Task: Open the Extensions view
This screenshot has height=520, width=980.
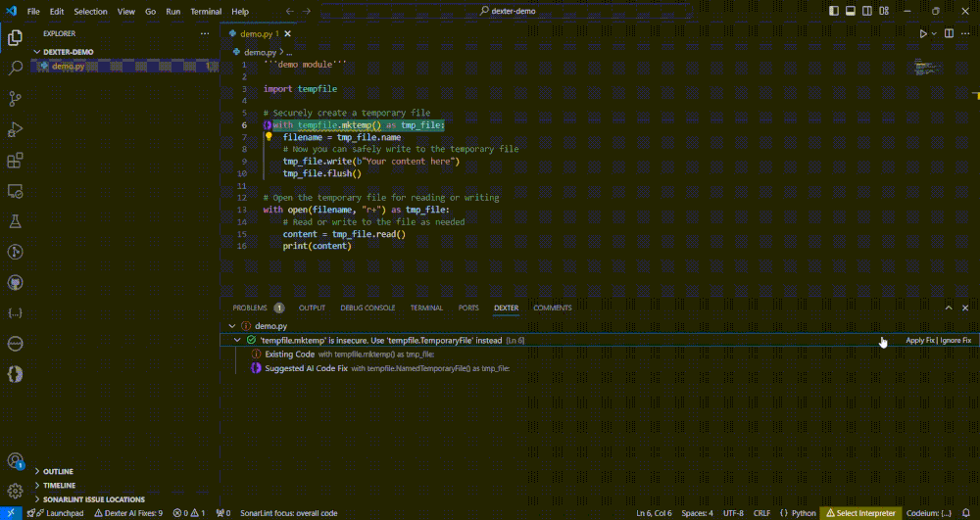Action: point(16,161)
